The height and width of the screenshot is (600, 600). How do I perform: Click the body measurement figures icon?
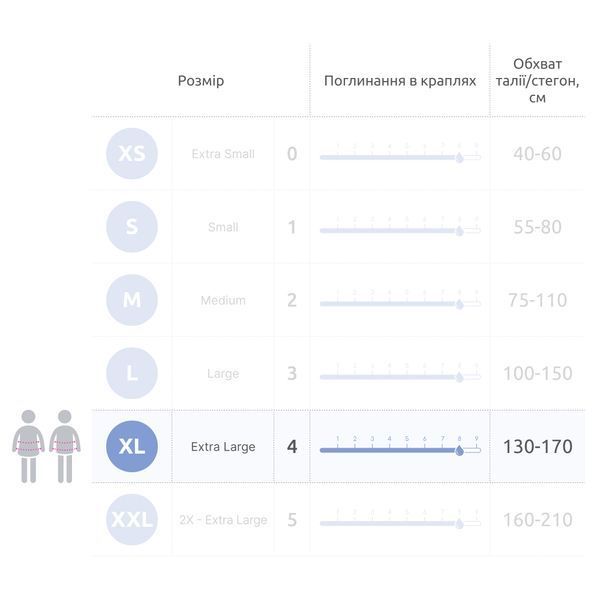point(46,446)
